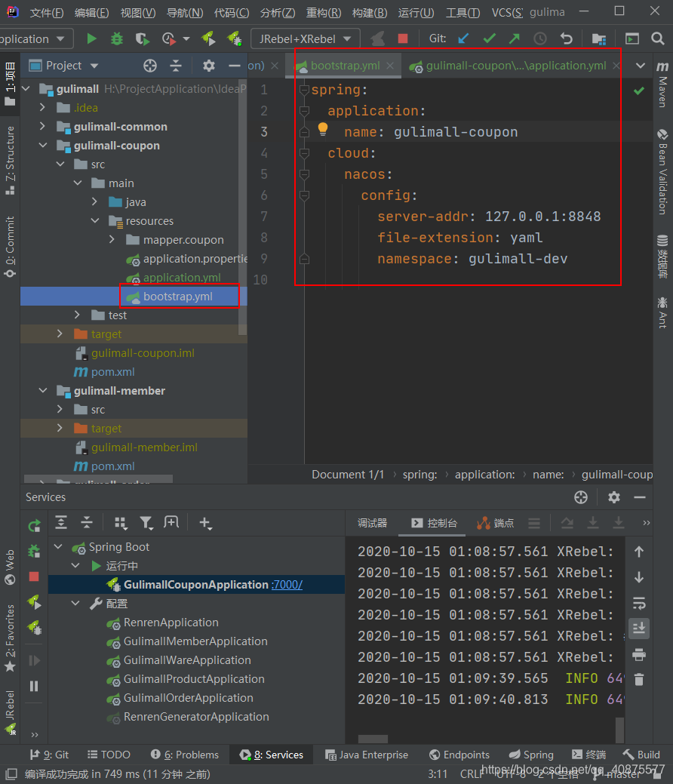Click the Git commit checkmark icon
The height and width of the screenshot is (784, 673).
click(489, 38)
